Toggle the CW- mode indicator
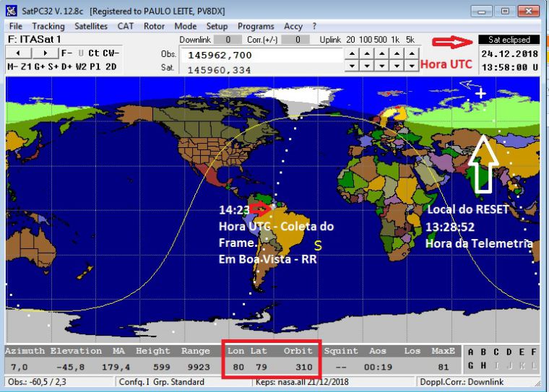 (111, 53)
